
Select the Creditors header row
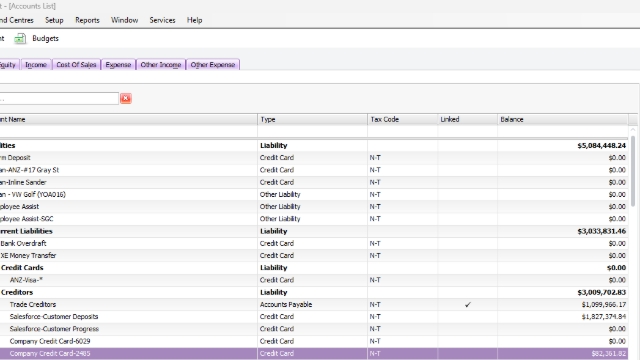point(313,292)
